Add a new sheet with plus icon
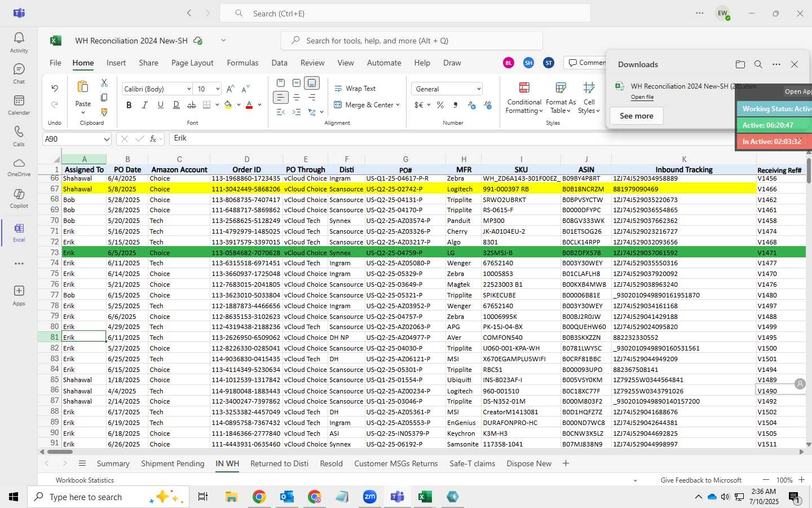Viewport: 812px width, 508px height. coord(566,463)
